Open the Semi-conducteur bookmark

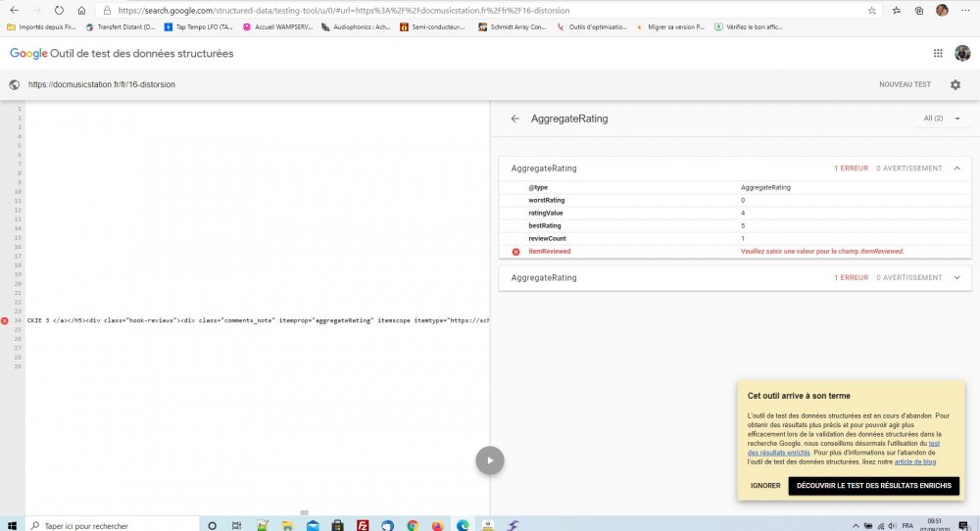point(432,26)
